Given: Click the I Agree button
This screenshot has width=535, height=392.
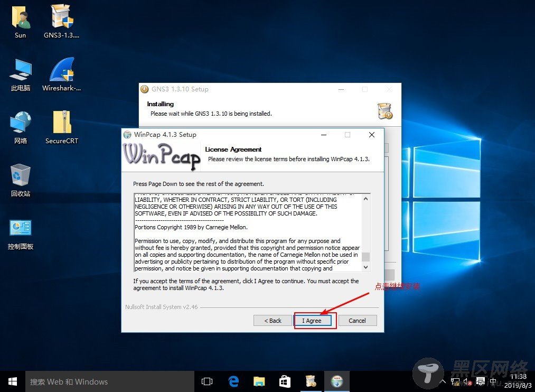Looking at the screenshot, I should pyautogui.click(x=312, y=321).
